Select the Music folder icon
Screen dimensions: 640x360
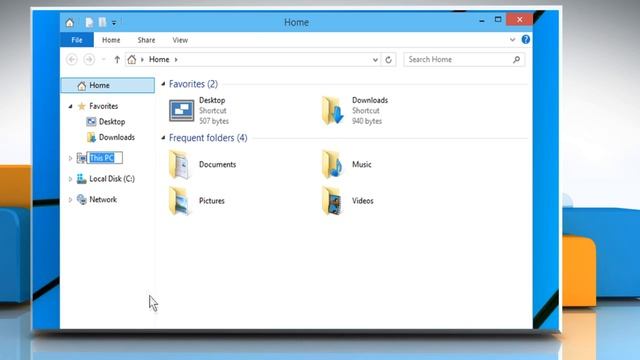pos(332,164)
